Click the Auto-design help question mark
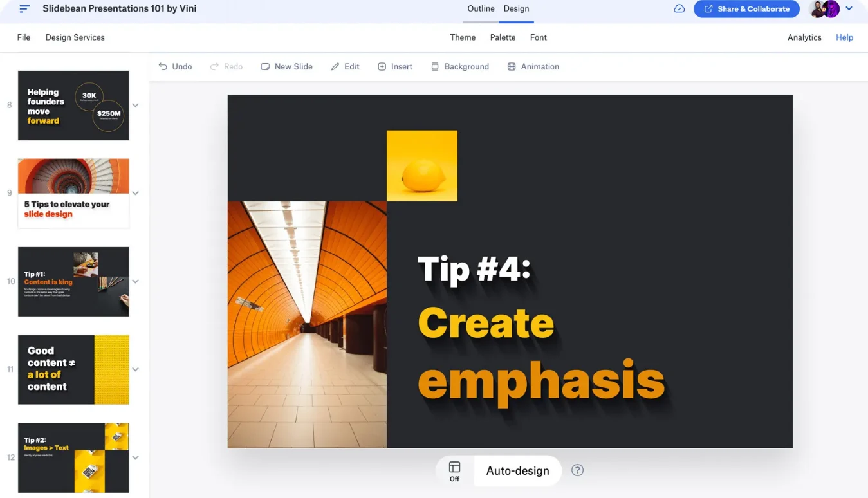 pos(578,470)
